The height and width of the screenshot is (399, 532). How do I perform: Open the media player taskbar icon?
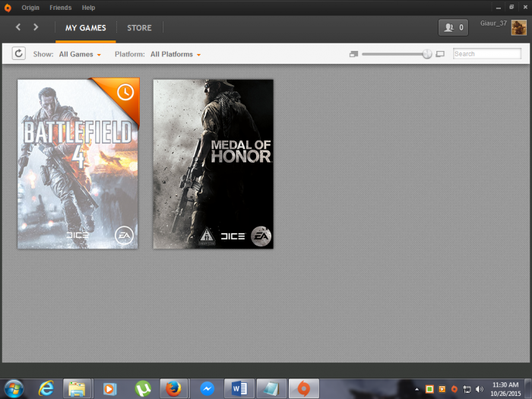click(109, 389)
